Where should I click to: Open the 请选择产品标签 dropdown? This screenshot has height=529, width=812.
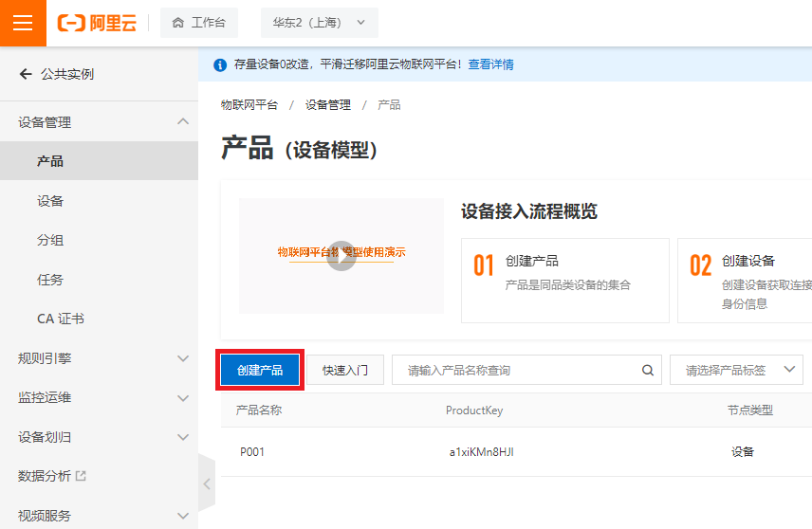(736, 370)
